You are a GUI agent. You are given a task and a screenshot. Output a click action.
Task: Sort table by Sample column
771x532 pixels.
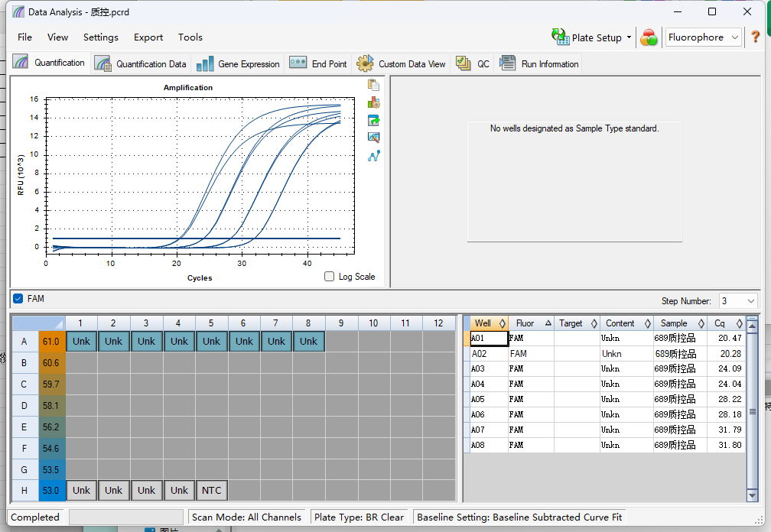click(681, 323)
